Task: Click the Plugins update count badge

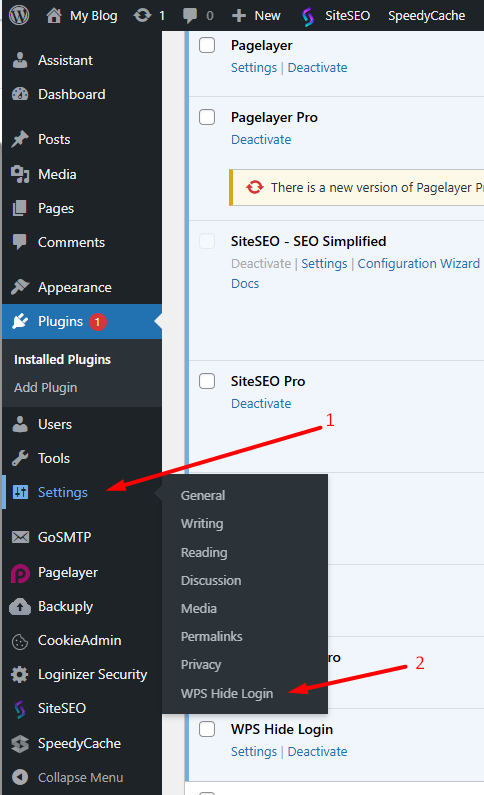Action: 98,322
